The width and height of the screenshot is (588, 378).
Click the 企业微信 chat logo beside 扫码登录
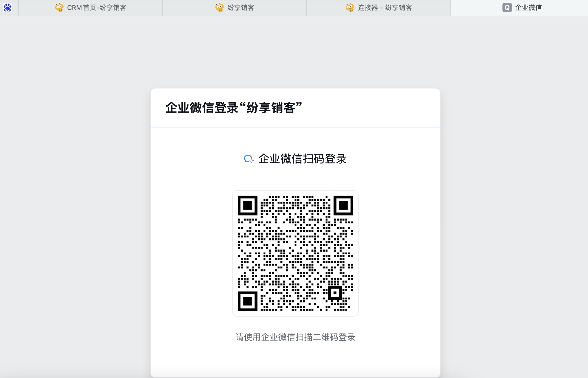pos(249,159)
